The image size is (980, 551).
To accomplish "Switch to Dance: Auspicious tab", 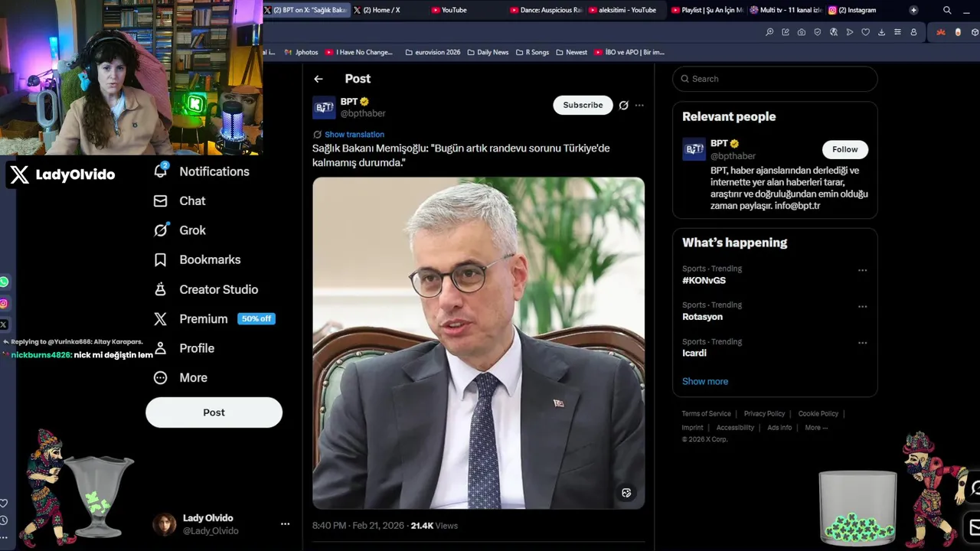I will 545,10.
